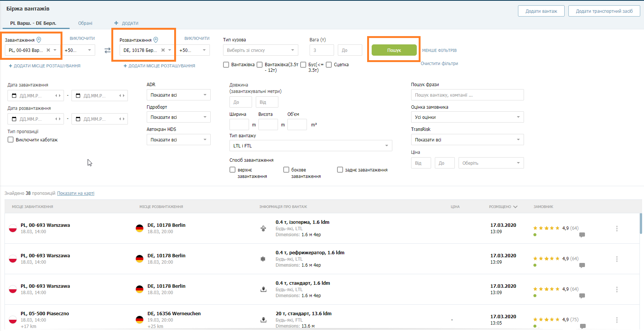Image resolution: width=644 pixels, height=331 pixels.
Task: Click chat bubble icon in 0.4 т стандарт row
Action: pos(582,296)
